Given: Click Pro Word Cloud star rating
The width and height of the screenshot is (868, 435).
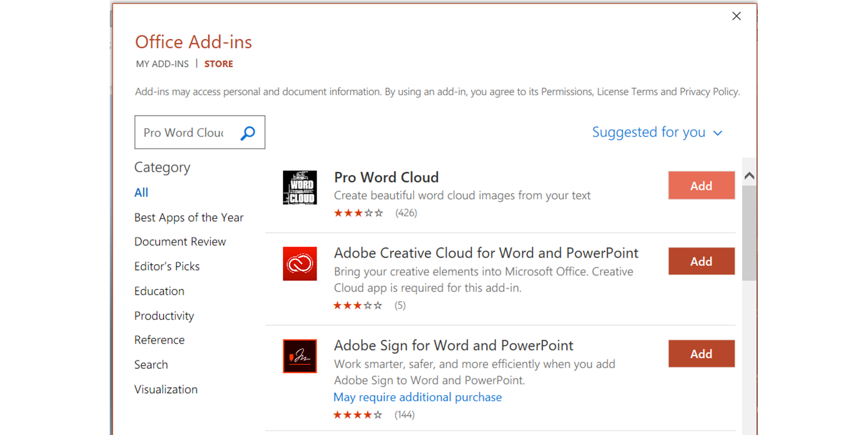Looking at the screenshot, I should pyautogui.click(x=359, y=213).
